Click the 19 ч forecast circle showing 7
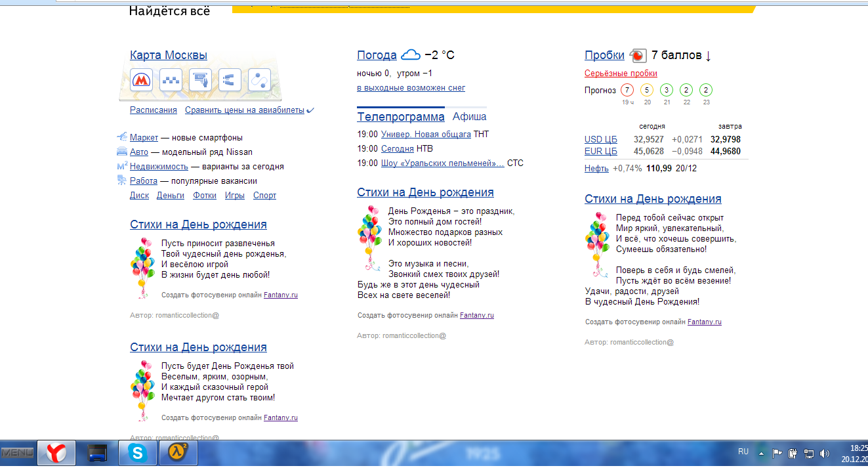Image resolution: width=868 pixels, height=468 pixels. (627, 90)
